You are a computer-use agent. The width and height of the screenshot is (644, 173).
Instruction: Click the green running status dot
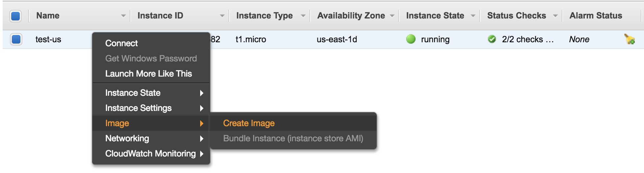point(411,39)
